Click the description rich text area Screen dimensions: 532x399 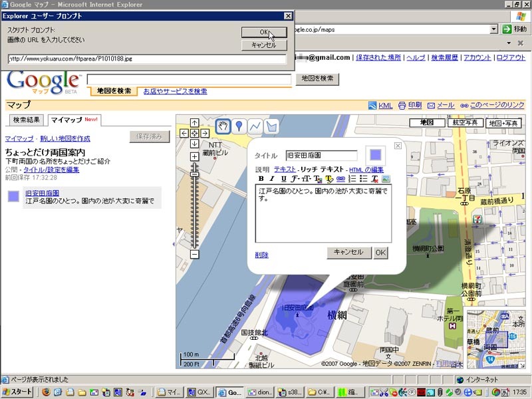[323, 213]
